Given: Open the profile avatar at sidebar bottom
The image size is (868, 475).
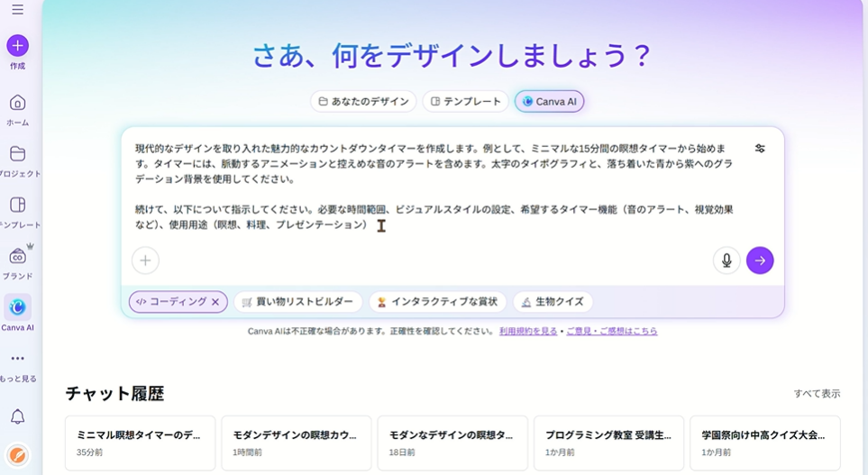Looking at the screenshot, I should tap(18, 455).
